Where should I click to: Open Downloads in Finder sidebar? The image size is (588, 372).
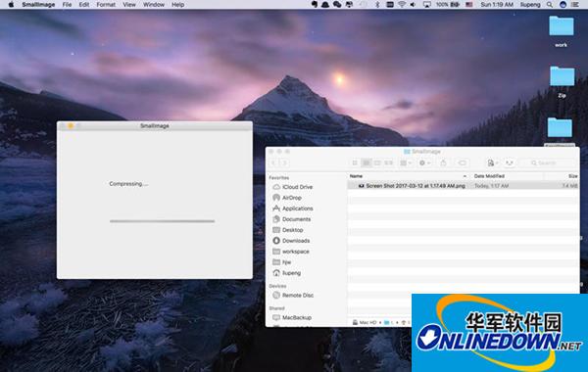pos(291,241)
